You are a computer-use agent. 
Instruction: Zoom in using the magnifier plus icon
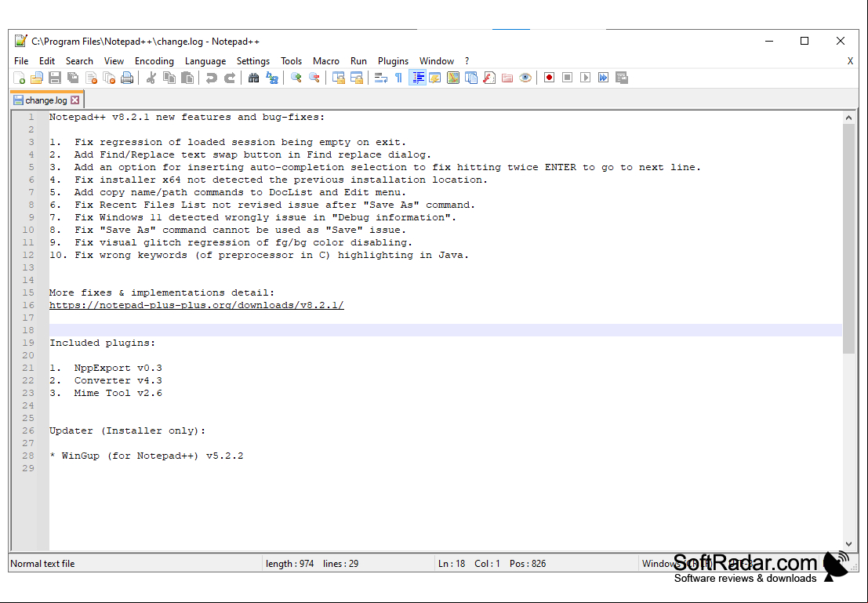pos(296,78)
